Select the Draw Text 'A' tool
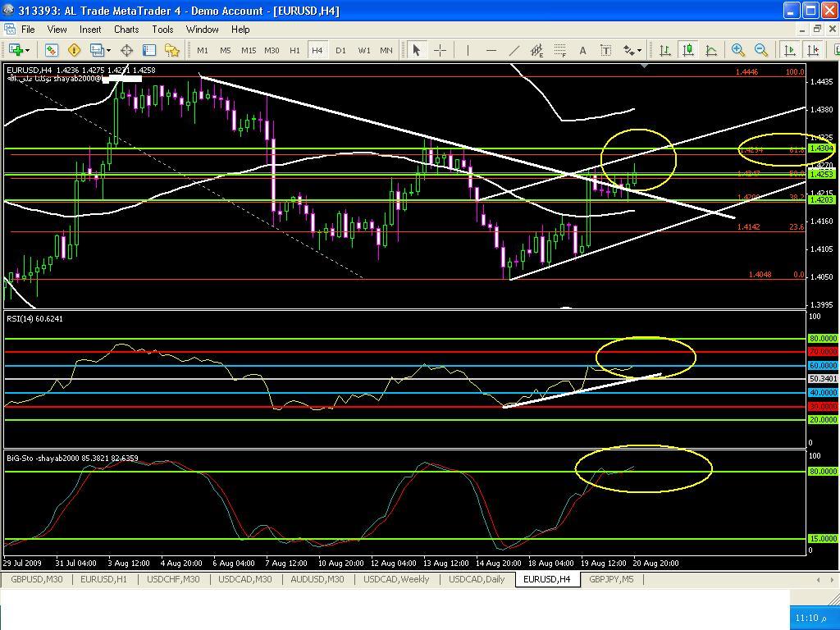 pyautogui.click(x=583, y=50)
